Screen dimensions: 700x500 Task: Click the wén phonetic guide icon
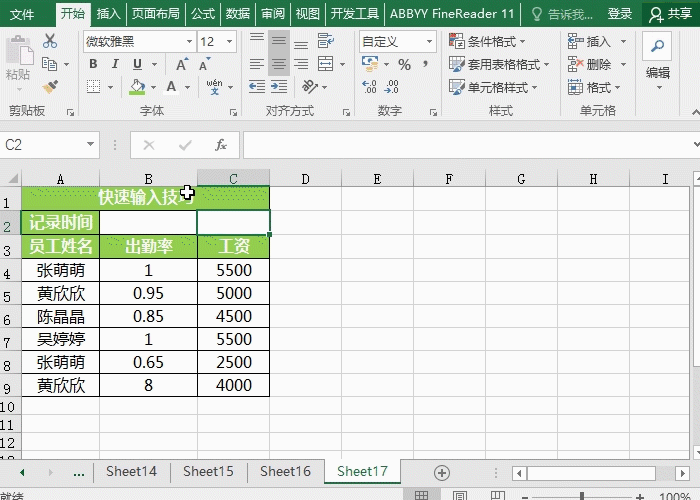pyautogui.click(x=215, y=87)
